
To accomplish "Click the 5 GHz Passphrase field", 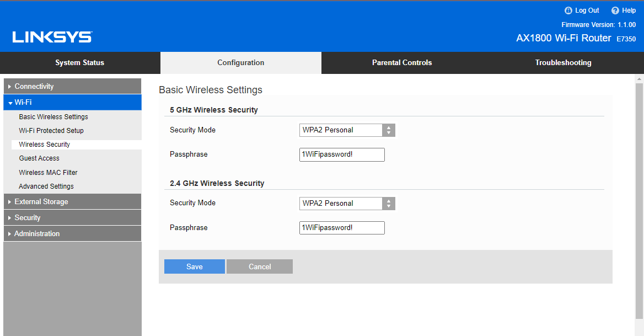I will (x=342, y=155).
